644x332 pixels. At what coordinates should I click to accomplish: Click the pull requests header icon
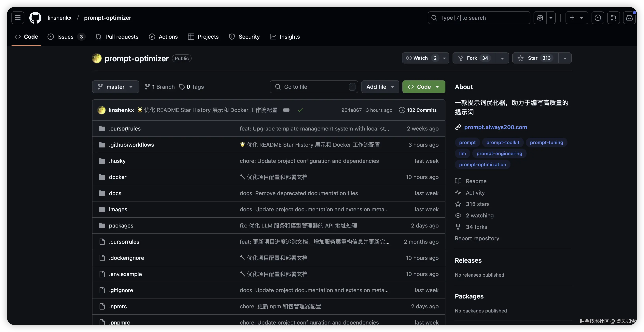[613, 18]
